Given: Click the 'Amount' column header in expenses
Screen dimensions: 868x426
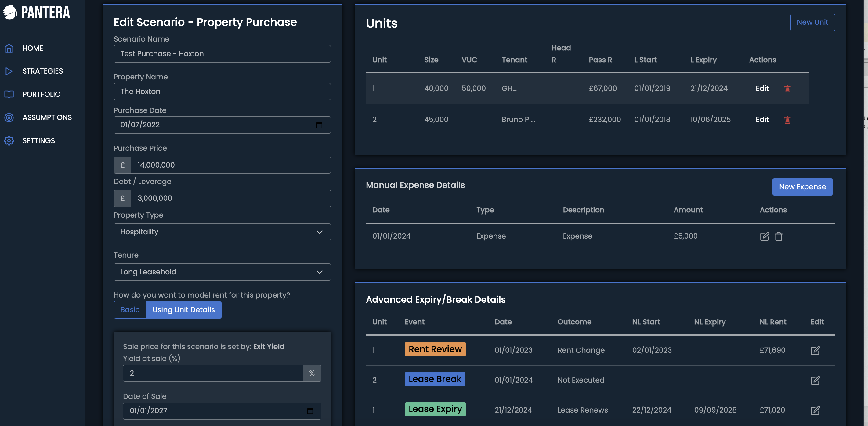Looking at the screenshot, I should pyautogui.click(x=688, y=210).
